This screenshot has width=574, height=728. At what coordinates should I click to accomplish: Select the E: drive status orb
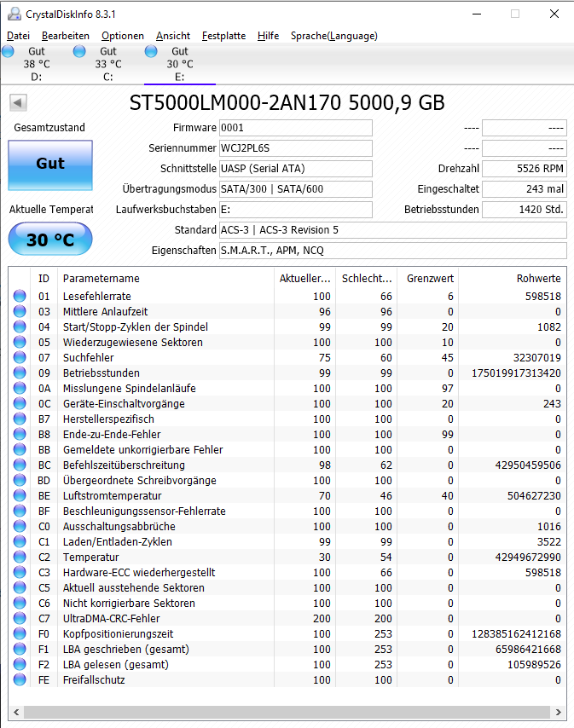(151, 51)
